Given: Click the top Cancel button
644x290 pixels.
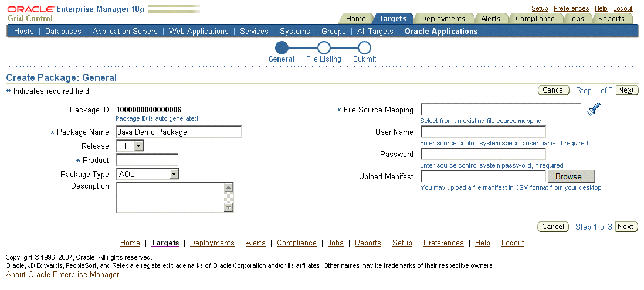Looking at the screenshot, I should tap(553, 90).
